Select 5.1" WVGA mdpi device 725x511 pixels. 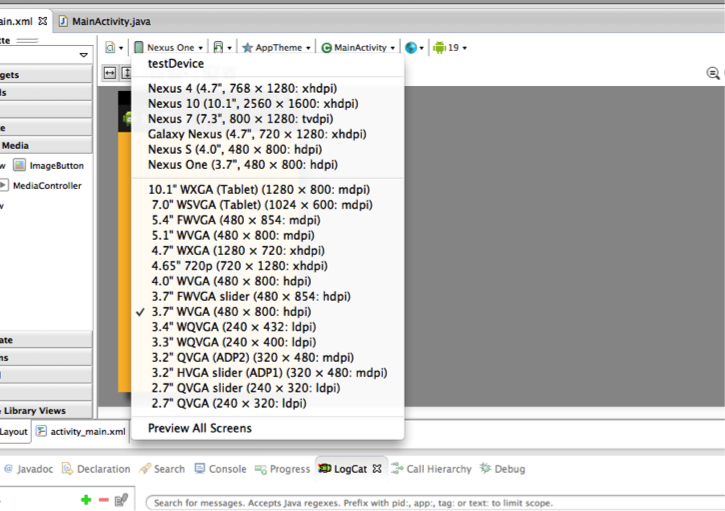[268, 235]
